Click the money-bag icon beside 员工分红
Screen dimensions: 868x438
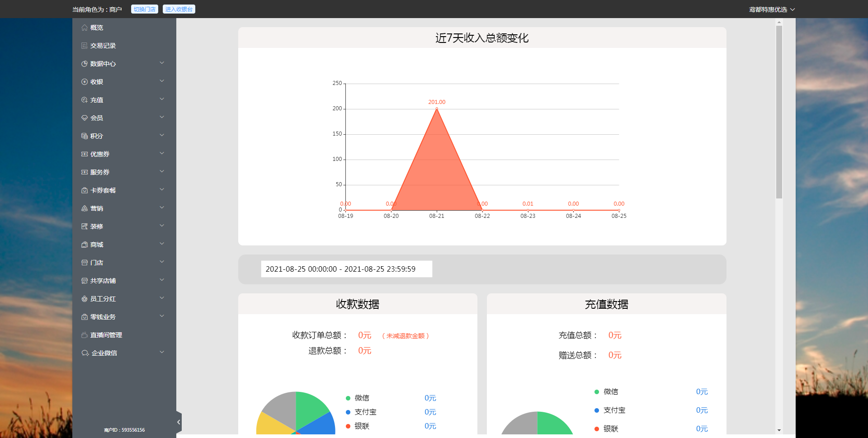point(85,299)
